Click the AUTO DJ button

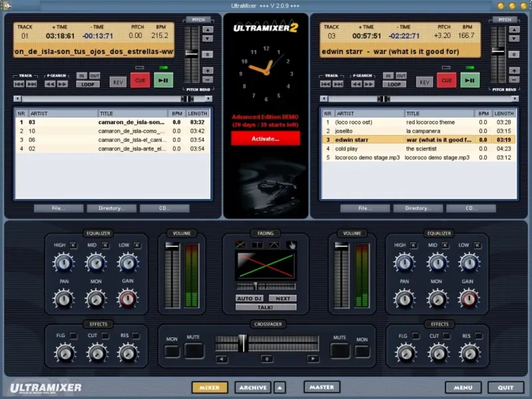pos(249,299)
